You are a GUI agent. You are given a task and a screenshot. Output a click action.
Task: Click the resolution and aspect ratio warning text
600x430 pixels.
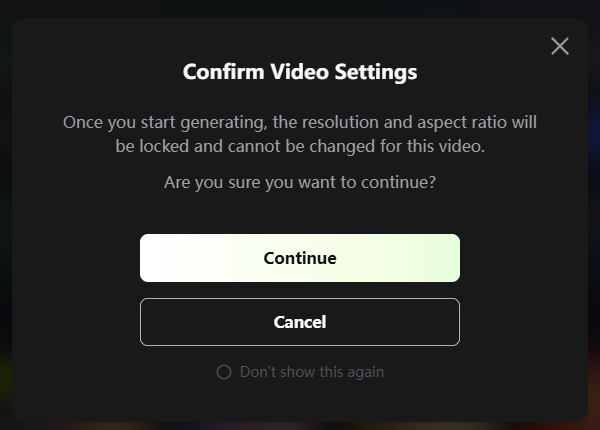(x=300, y=134)
